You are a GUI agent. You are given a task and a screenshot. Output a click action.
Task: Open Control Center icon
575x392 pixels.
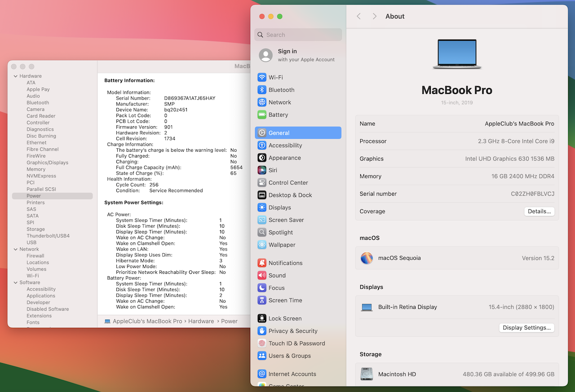point(262,183)
